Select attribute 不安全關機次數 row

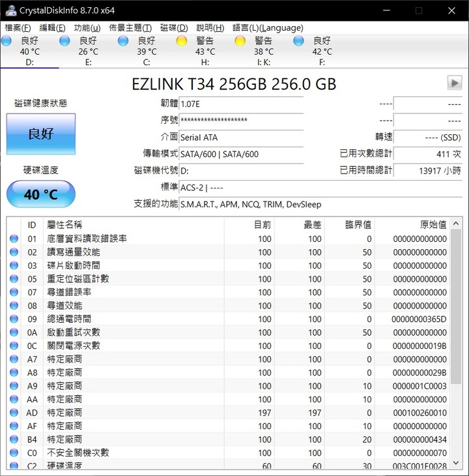[228, 453]
